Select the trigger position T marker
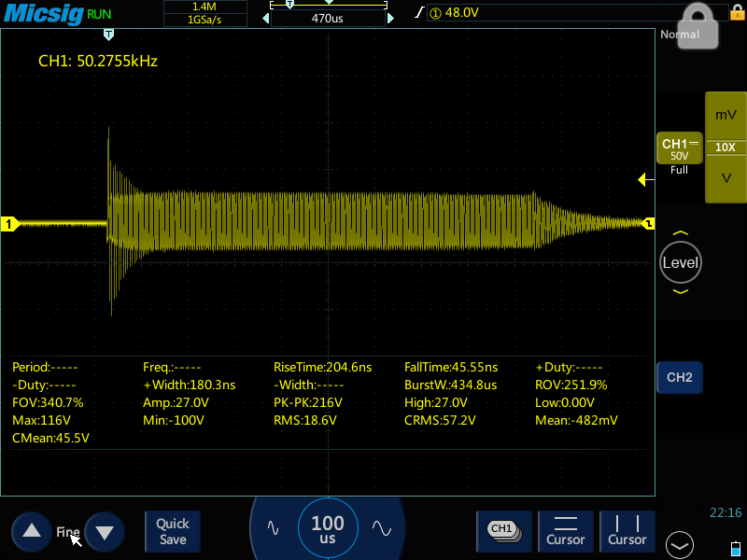747x560 pixels. (x=108, y=35)
